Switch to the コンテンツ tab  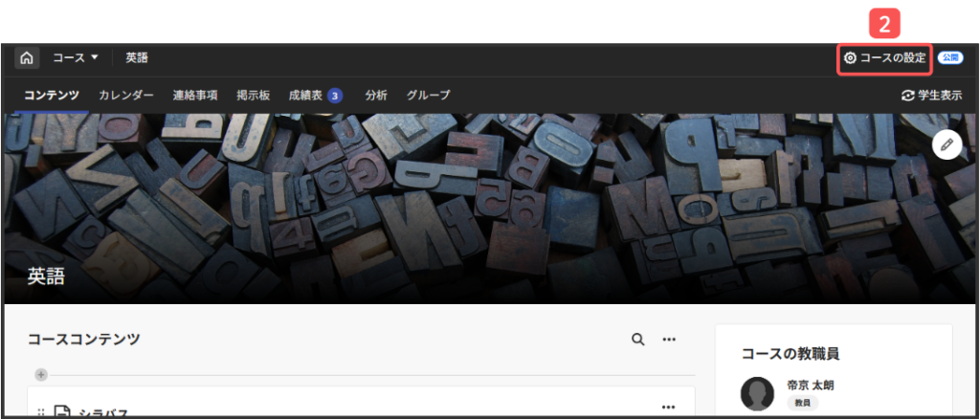tap(53, 96)
